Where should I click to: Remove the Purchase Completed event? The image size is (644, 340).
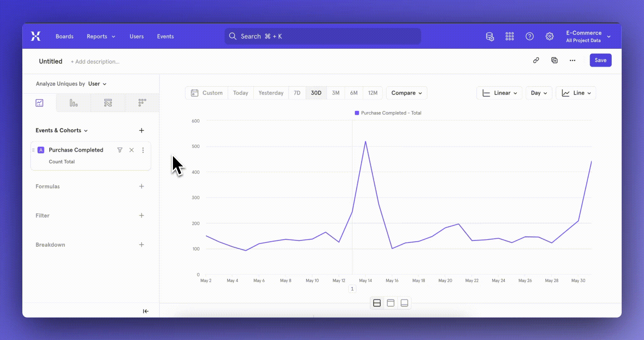click(131, 150)
